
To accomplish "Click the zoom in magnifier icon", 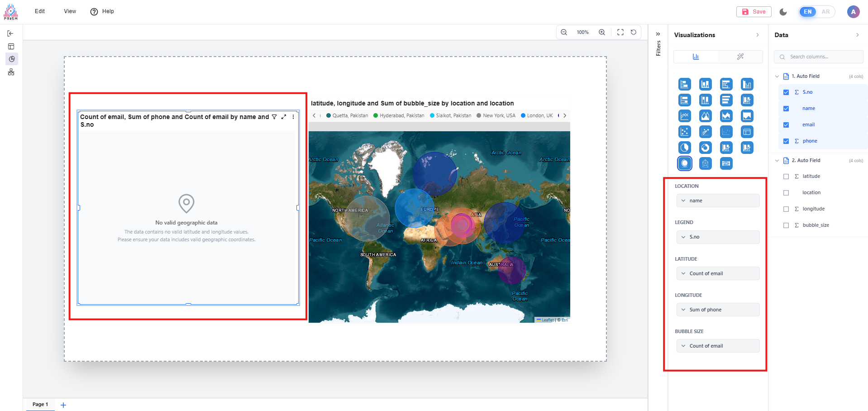I will pyautogui.click(x=602, y=32).
